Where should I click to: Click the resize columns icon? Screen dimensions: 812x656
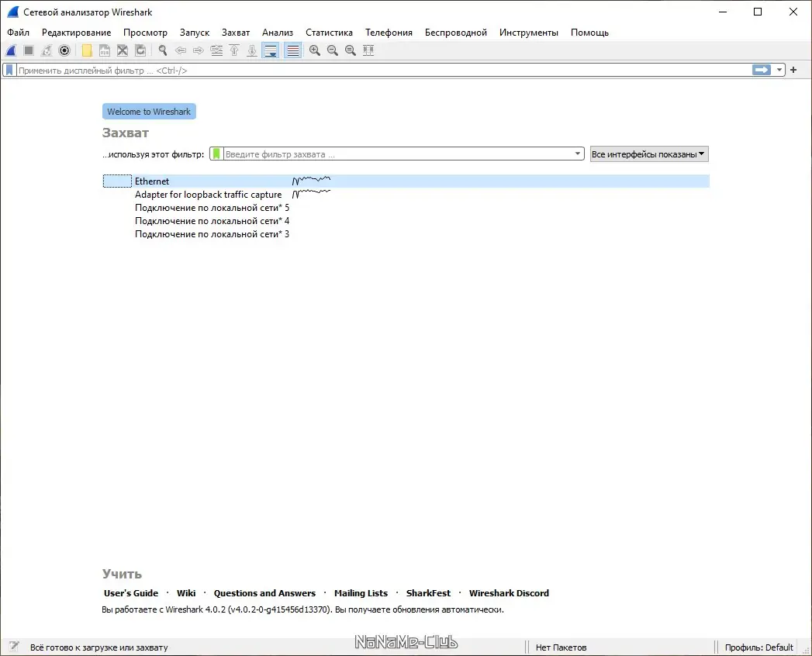(x=368, y=50)
